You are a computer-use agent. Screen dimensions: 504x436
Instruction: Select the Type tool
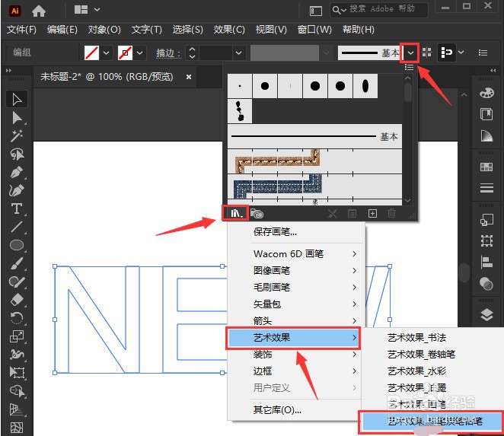[x=17, y=208]
